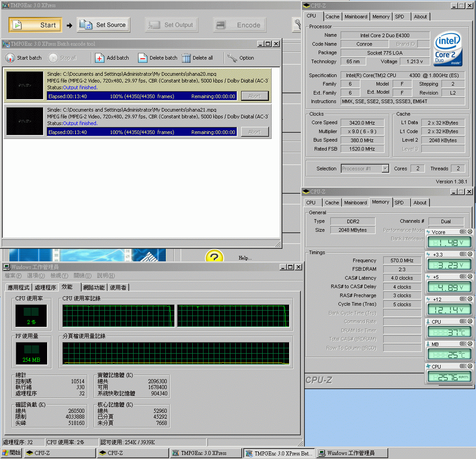Screen dimensions: 476x459
Task: Click Vcore sensor settings icon
Action: pos(463,232)
